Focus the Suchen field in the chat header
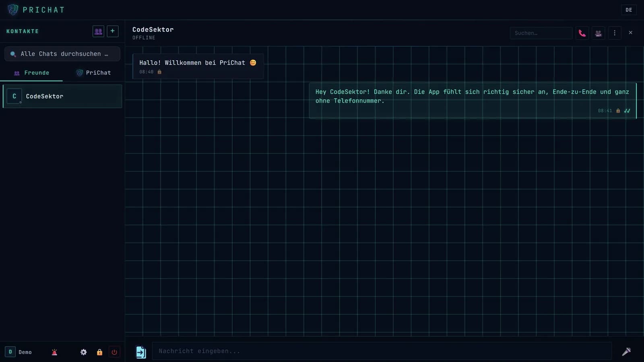Image resolution: width=644 pixels, height=362 pixels. 541,33
